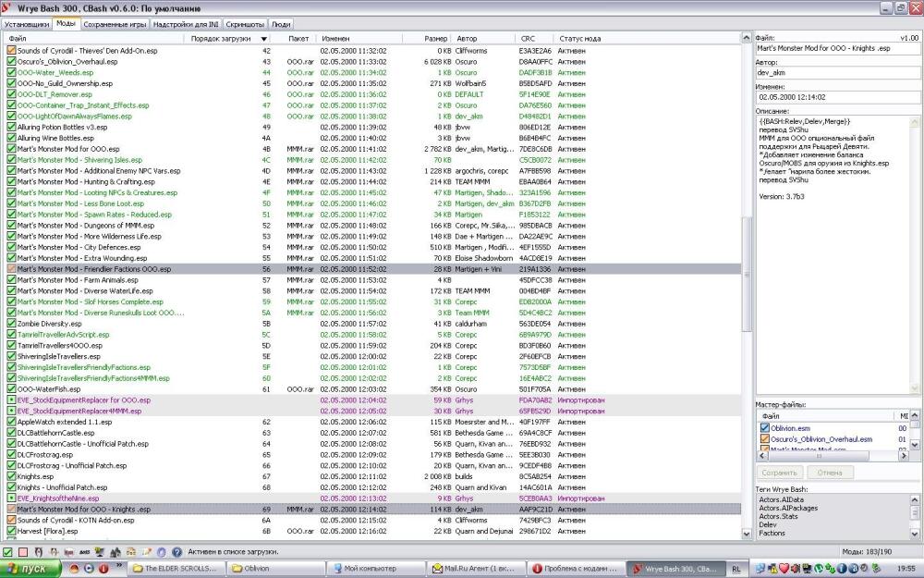Click the document-with-pencil icon in status bar
This screenshot has width=924, height=578.
point(147,552)
